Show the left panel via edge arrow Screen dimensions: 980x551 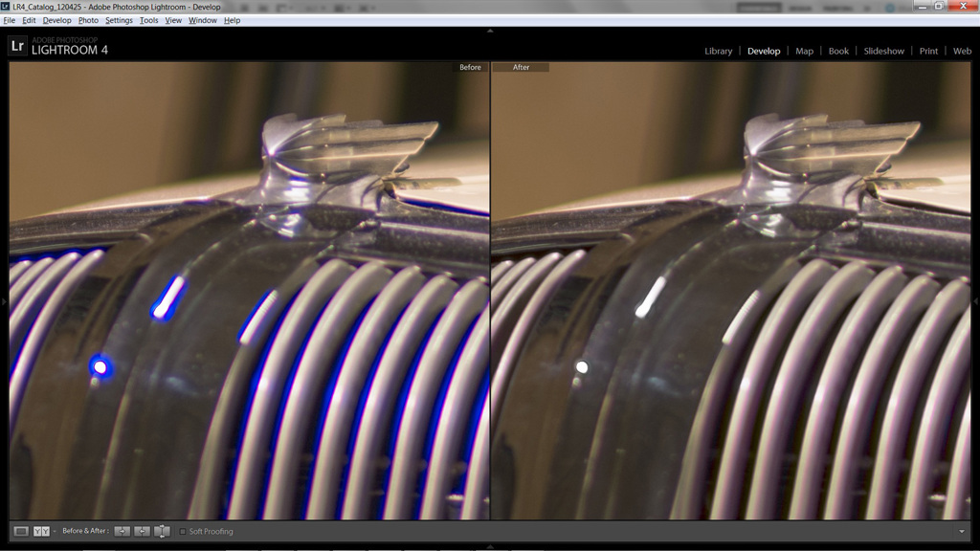[4, 301]
